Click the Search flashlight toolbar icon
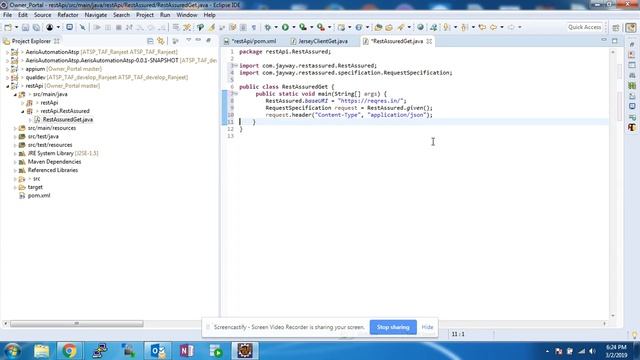The width and height of the screenshot is (640, 360). point(401,27)
